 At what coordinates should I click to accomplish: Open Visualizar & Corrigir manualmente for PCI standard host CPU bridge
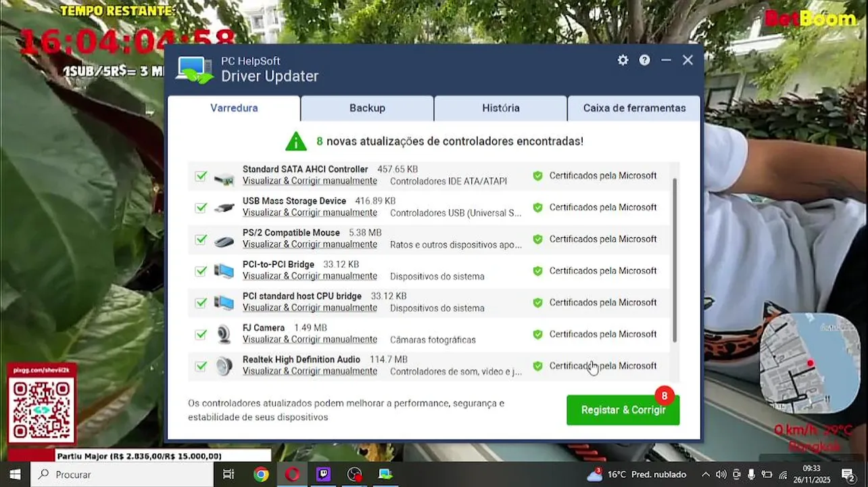pos(310,308)
